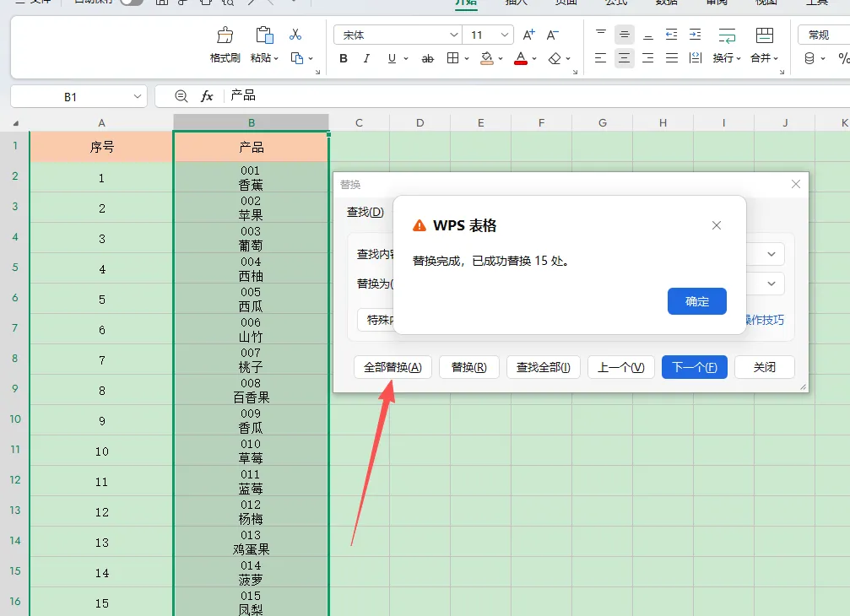
Task: Select column A header
Action: coord(101,123)
